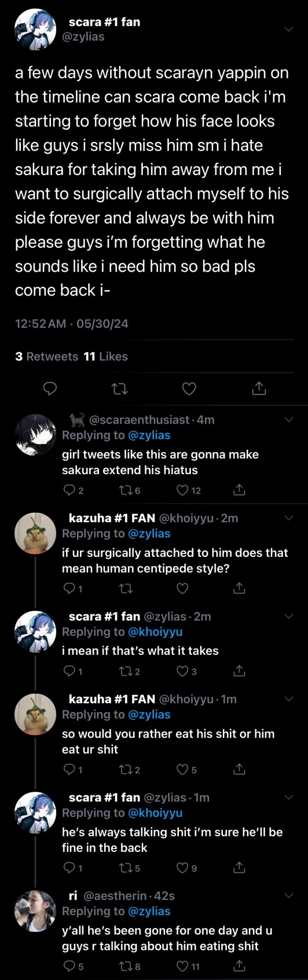View the 3 Retweets list

tap(46, 356)
